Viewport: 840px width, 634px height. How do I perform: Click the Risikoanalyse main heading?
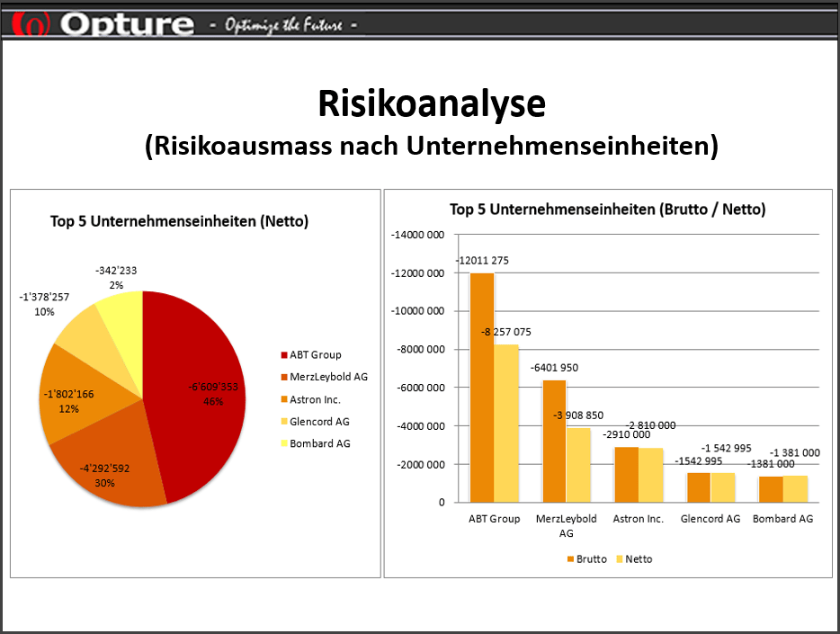point(431,104)
